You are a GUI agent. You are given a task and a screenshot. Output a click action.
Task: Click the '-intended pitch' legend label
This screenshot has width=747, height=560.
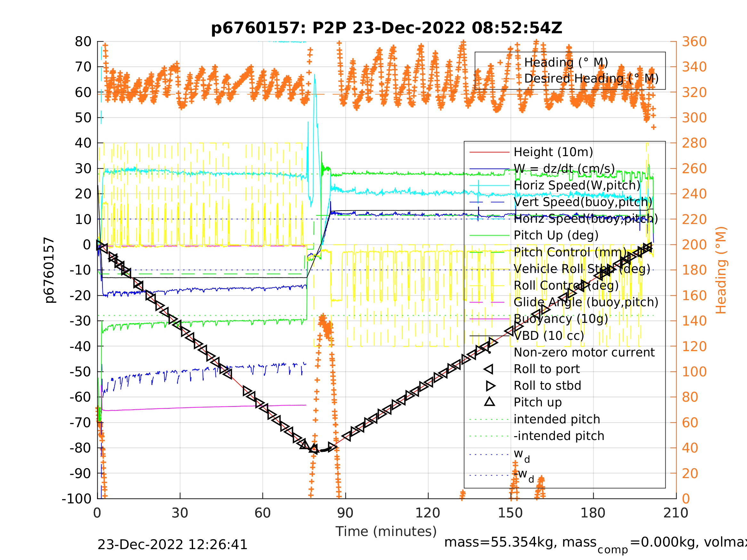[559, 436]
